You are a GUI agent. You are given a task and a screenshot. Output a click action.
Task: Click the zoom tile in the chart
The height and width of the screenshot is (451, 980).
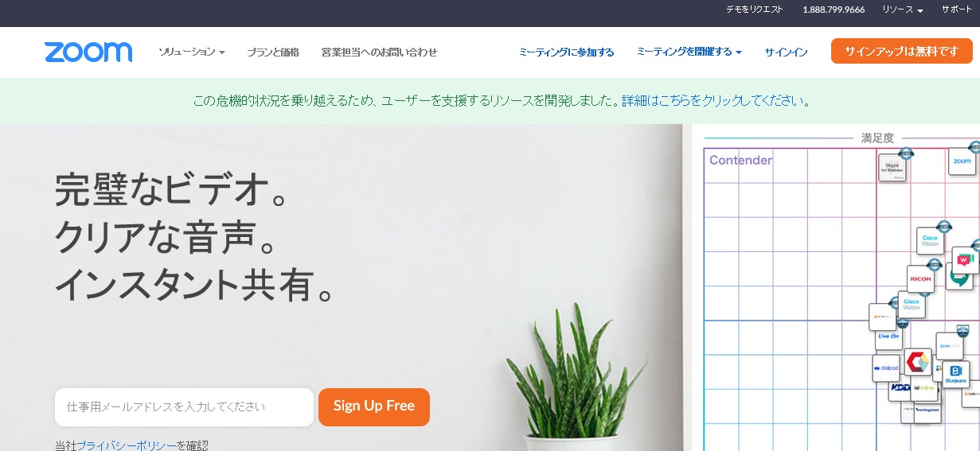[x=962, y=161]
